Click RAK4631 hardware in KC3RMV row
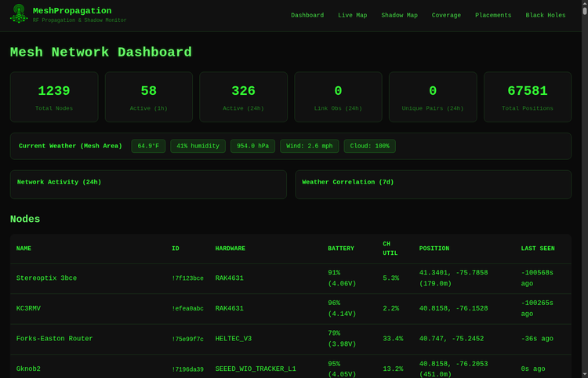 [229, 309]
